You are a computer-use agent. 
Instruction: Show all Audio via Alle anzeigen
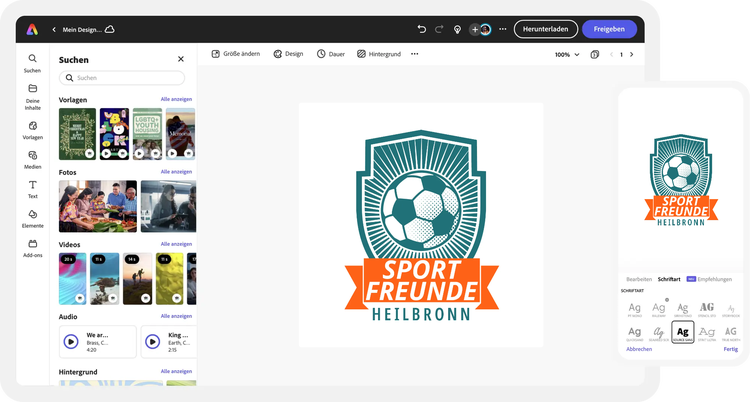(176, 316)
